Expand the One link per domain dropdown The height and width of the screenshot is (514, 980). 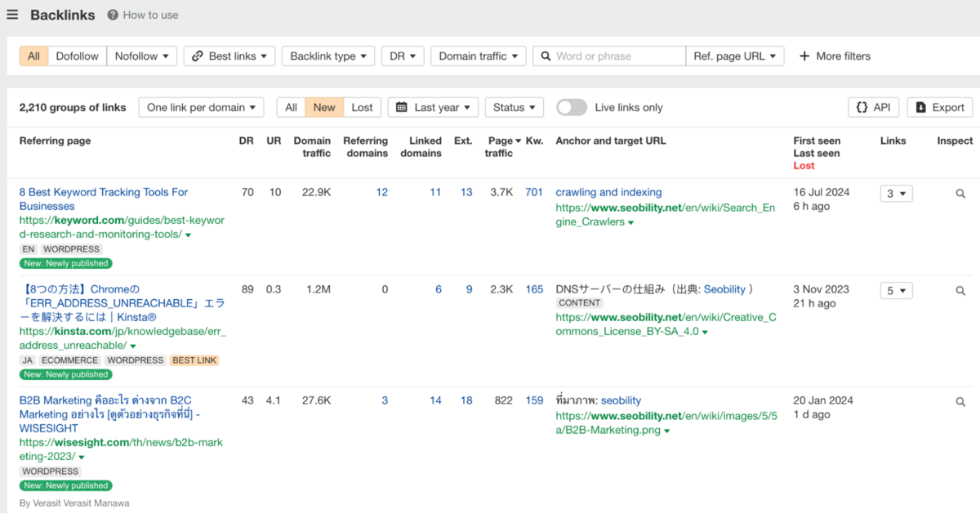201,107
